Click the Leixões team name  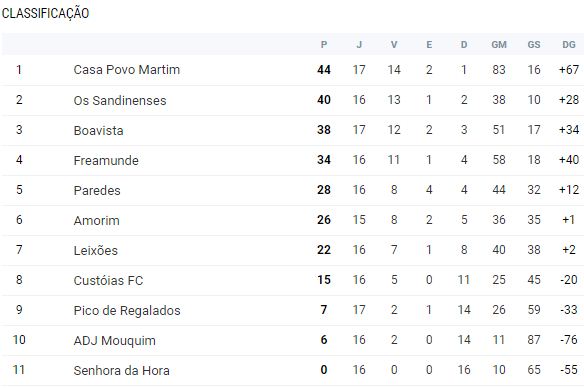click(x=96, y=250)
